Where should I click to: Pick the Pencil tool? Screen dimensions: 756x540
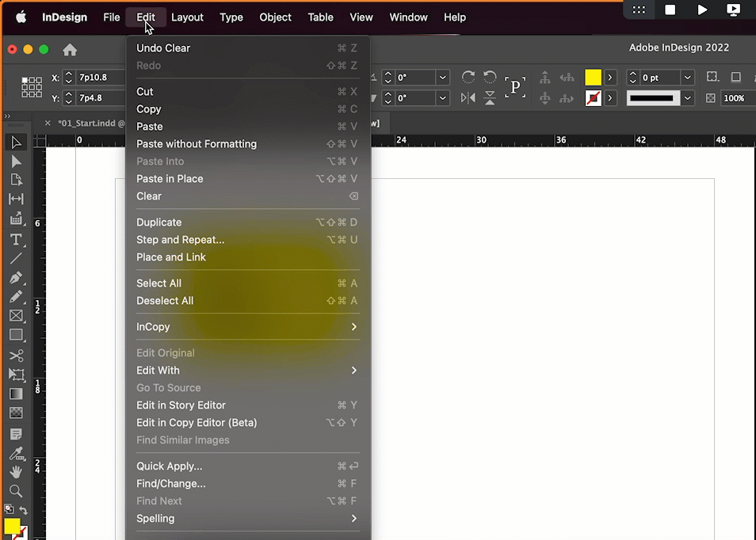click(x=15, y=297)
